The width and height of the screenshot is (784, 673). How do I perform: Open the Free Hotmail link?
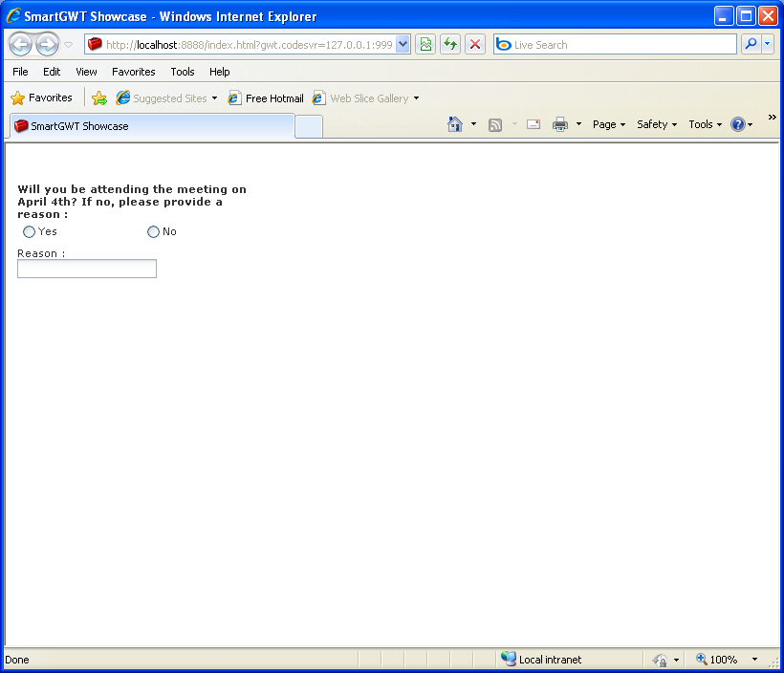click(x=266, y=98)
